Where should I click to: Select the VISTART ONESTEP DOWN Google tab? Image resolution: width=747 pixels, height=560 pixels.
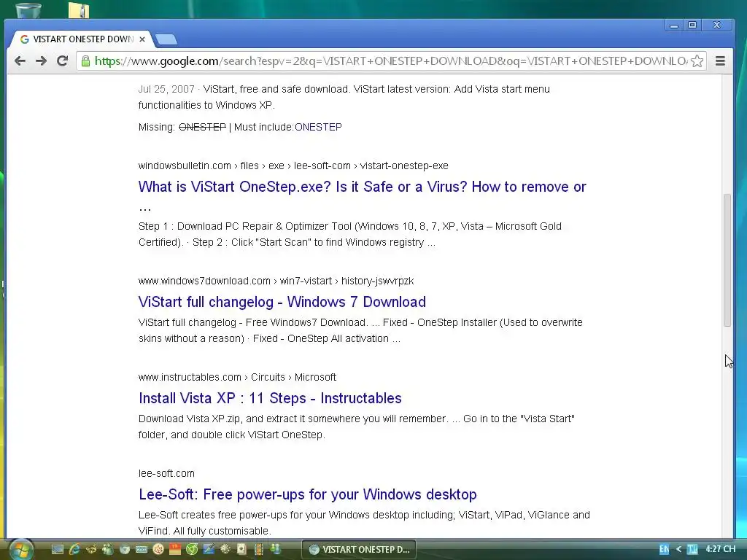click(82, 39)
